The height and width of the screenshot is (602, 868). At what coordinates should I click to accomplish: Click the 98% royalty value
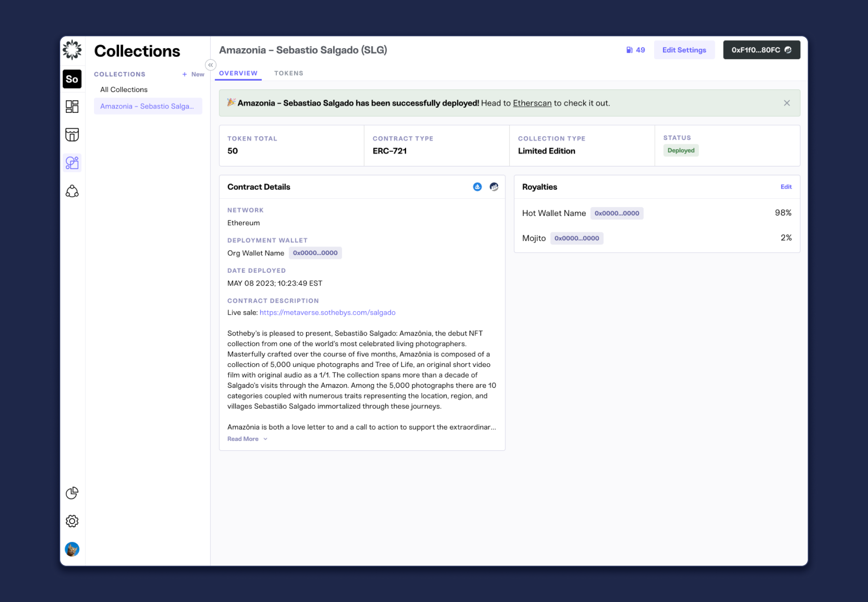tap(783, 213)
